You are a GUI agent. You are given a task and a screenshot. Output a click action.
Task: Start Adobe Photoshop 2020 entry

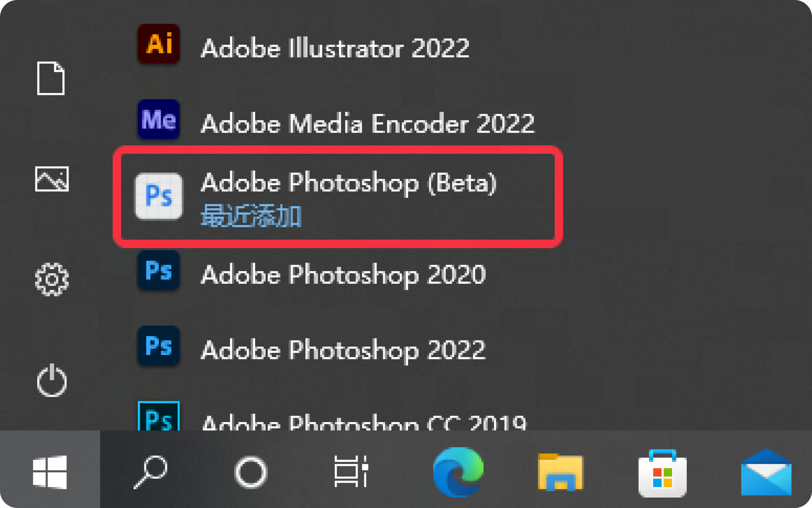343,274
